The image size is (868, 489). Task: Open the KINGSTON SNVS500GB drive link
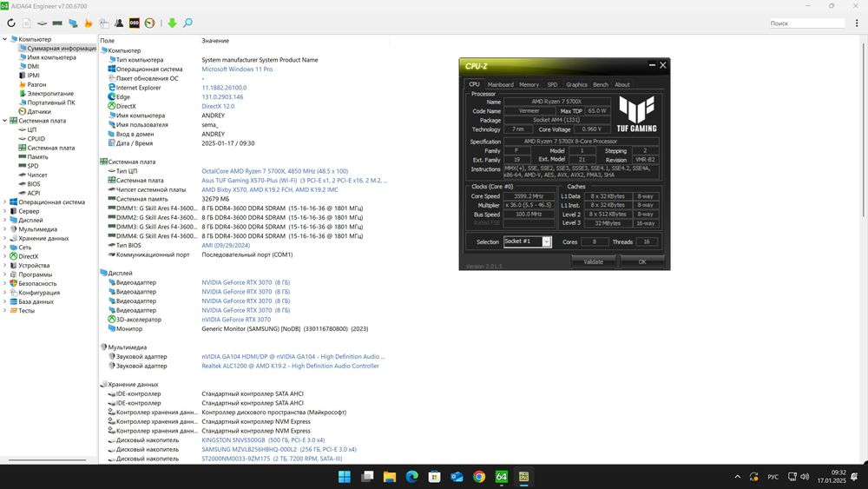tap(263, 440)
